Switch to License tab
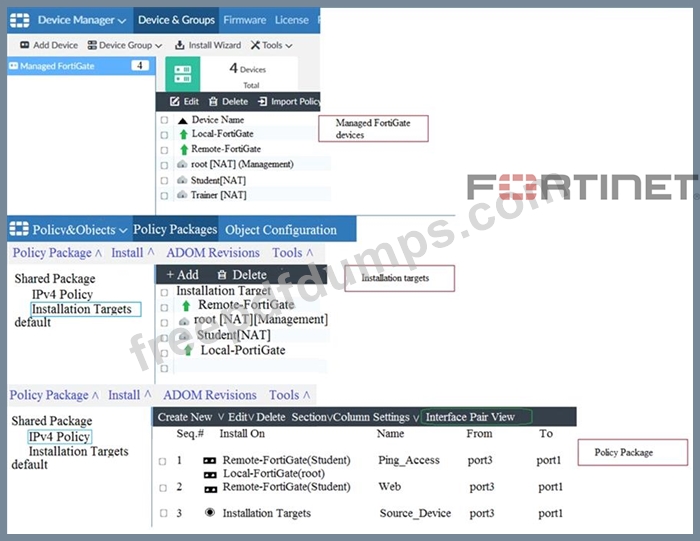The width and height of the screenshot is (700, 541). pos(292,20)
